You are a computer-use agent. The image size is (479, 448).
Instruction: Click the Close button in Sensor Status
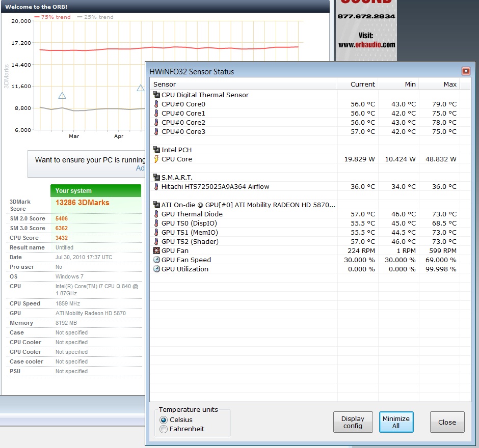pos(447,422)
